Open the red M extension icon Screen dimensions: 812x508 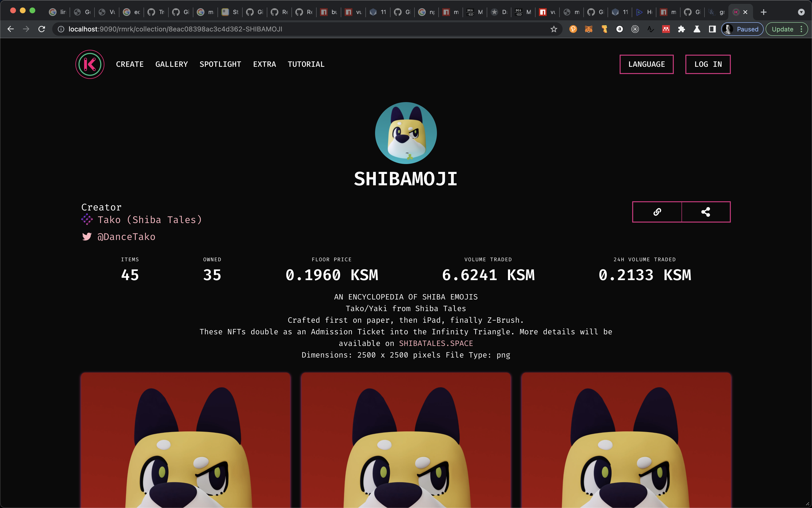click(666, 29)
